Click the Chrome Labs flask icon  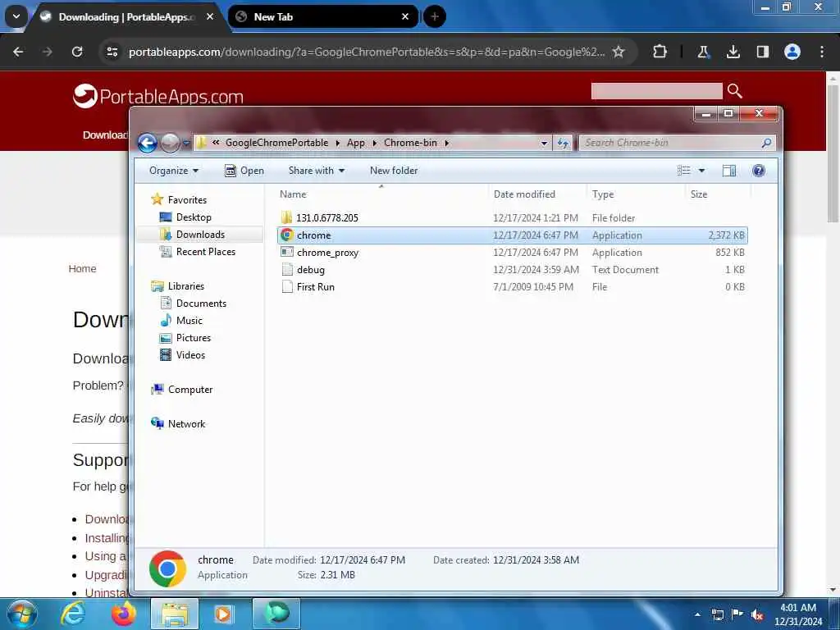[703, 52]
